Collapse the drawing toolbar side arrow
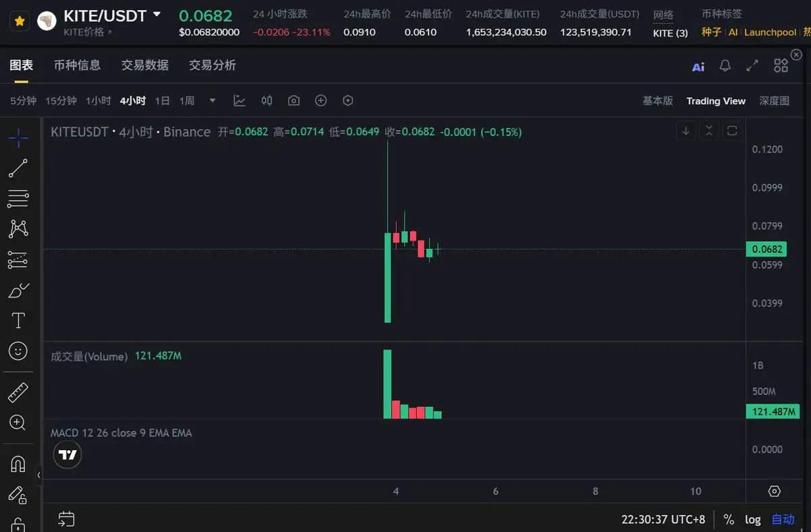Viewport: 811px width, 532px height. coord(39,475)
